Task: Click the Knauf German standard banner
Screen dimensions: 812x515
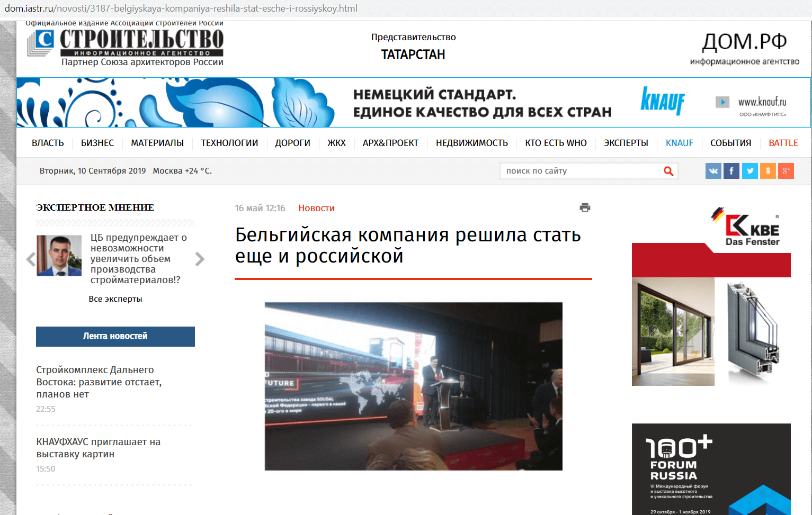Action: click(x=414, y=103)
